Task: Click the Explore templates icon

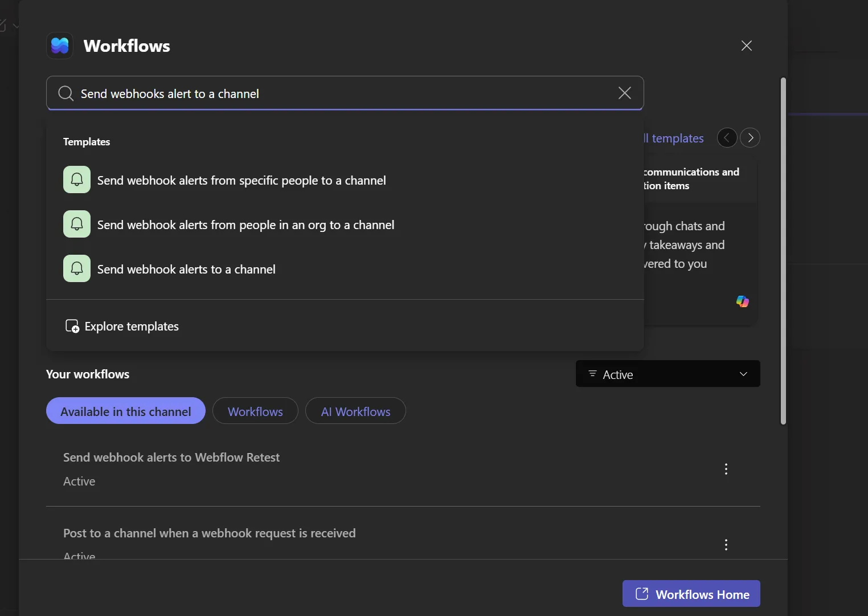Action: [x=72, y=326]
